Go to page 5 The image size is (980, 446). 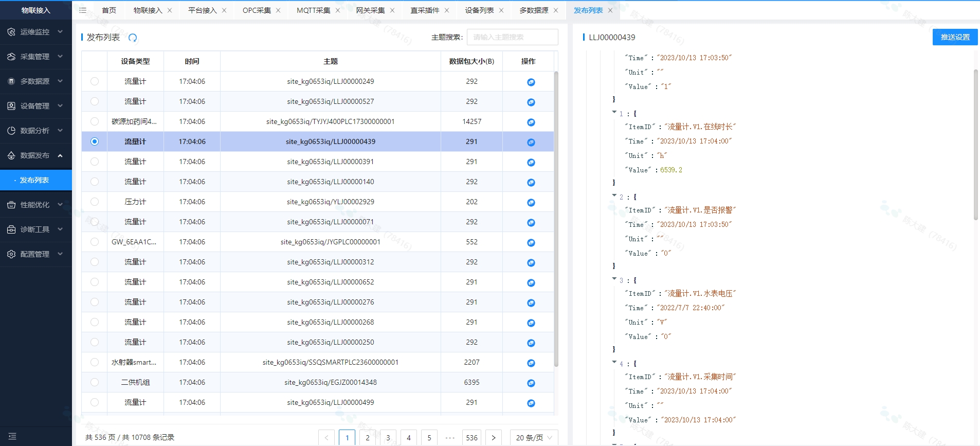[429, 438]
